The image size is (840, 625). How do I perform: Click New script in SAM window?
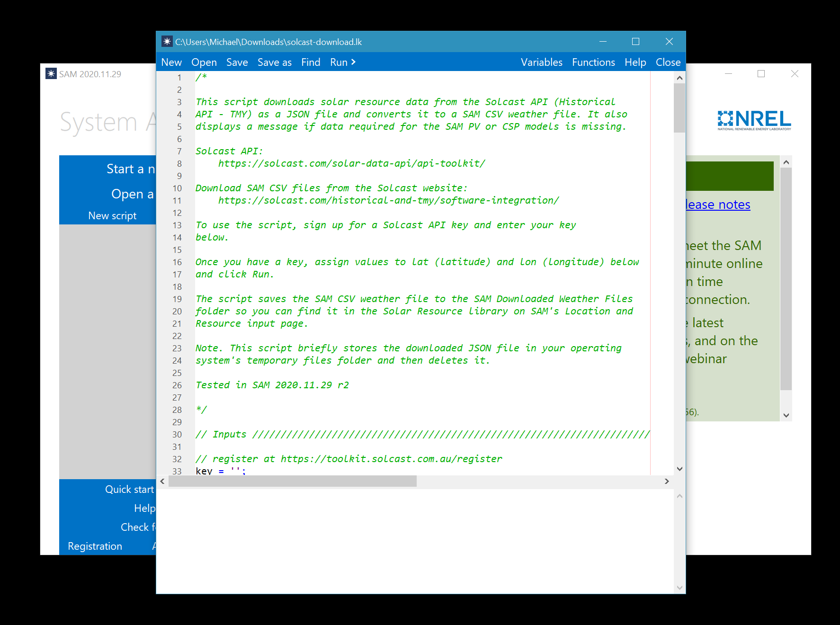tap(112, 216)
